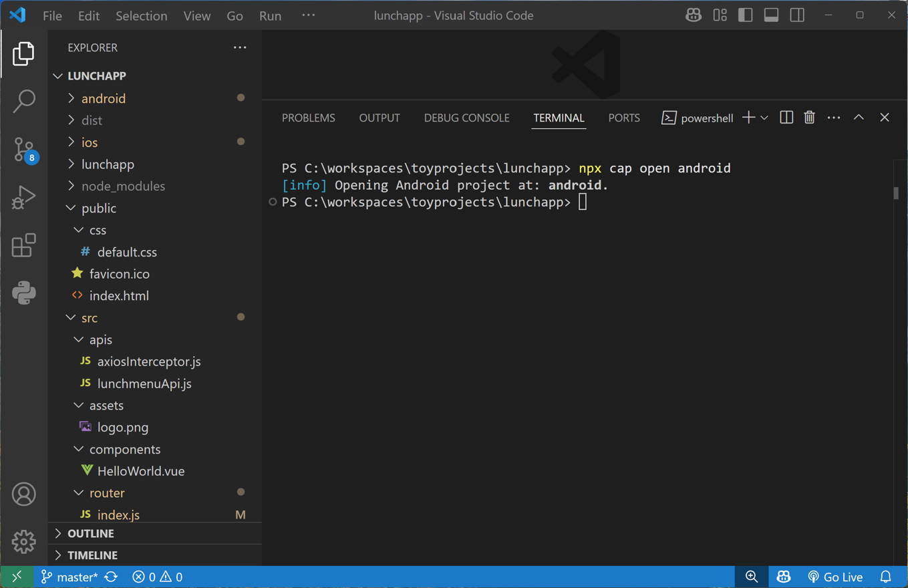908x588 pixels.
Task: Open remote window indicator in status bar
Action: coord(17,577)
